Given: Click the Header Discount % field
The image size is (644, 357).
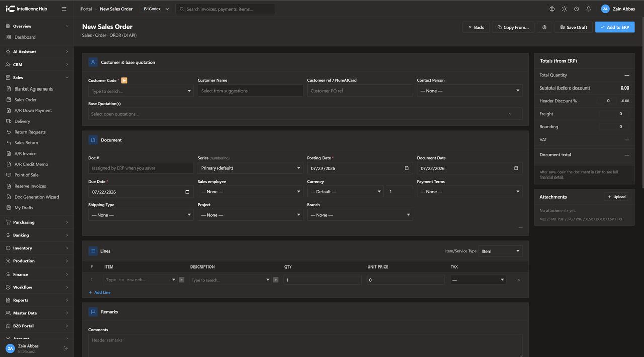Looking at the screenshot, I should (x=607, y=101).
